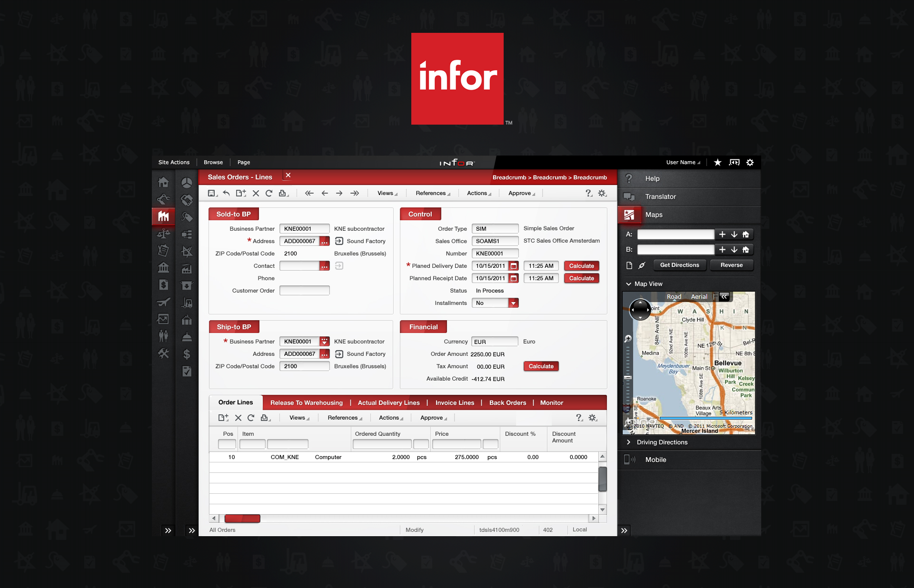Select the handshake sidebar icon

click(187, 200)
